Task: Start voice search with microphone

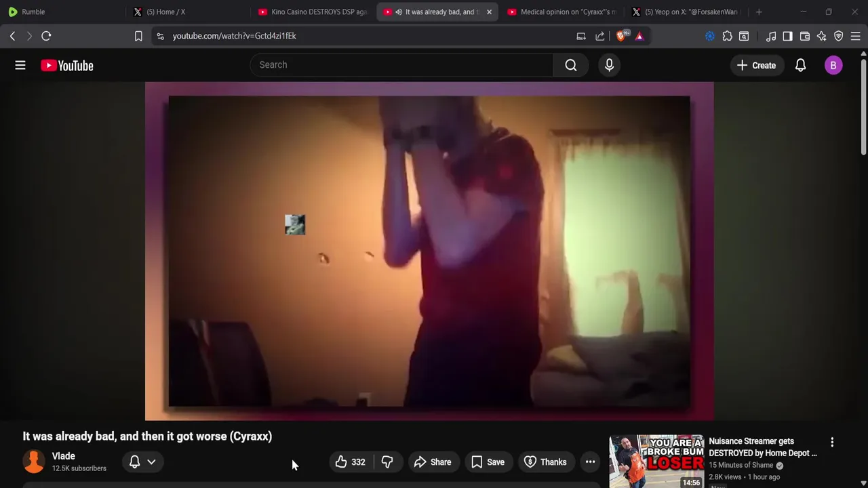Action: pos(609,65)
